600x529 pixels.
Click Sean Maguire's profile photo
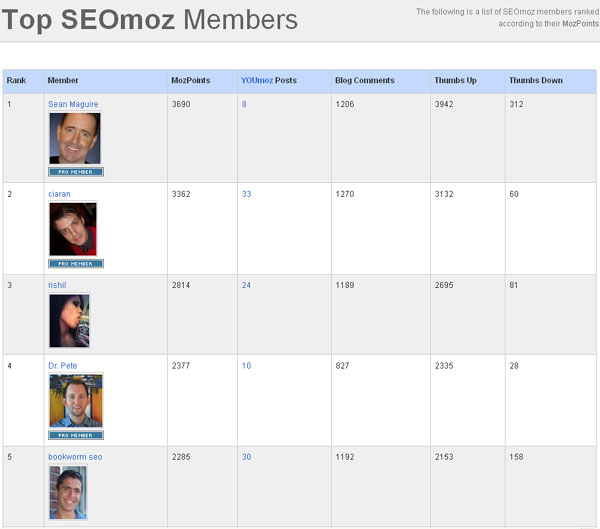coord(75,138)
